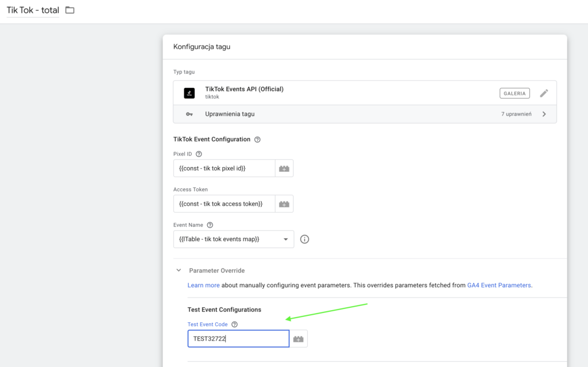This screenshot has width=588, height=367.
Task: Click the TikTok logo icon in tag type
Action: (189, 93)
